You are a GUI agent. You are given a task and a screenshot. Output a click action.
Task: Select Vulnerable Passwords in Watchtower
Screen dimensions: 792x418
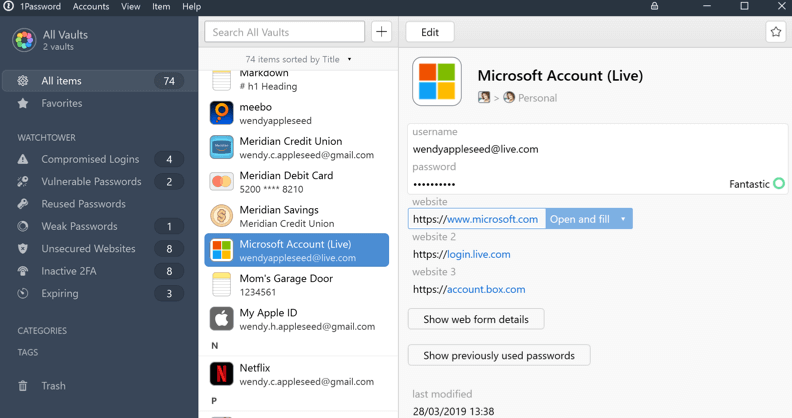(100, 182)
